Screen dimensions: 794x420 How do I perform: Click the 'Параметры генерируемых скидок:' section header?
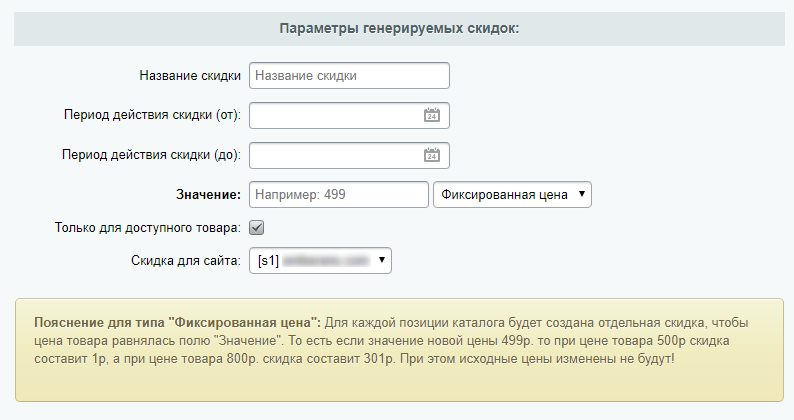[397, 28]
